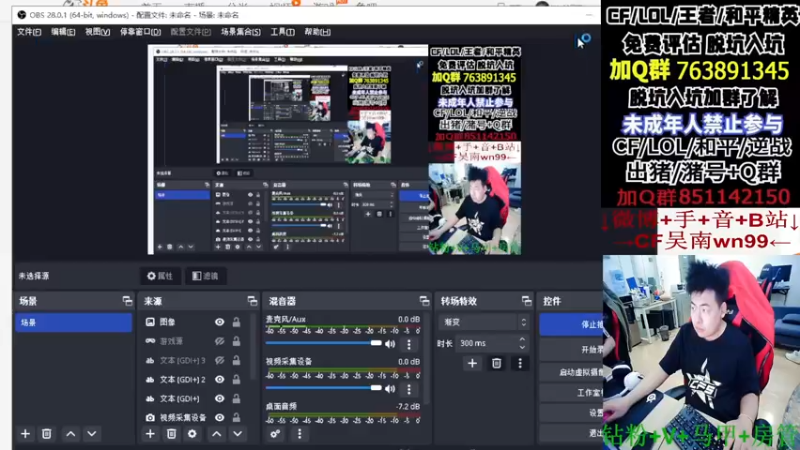Toggle lock on 文本 (GDI+) 3 source
The image size is (800, 450).
[236, 361]
